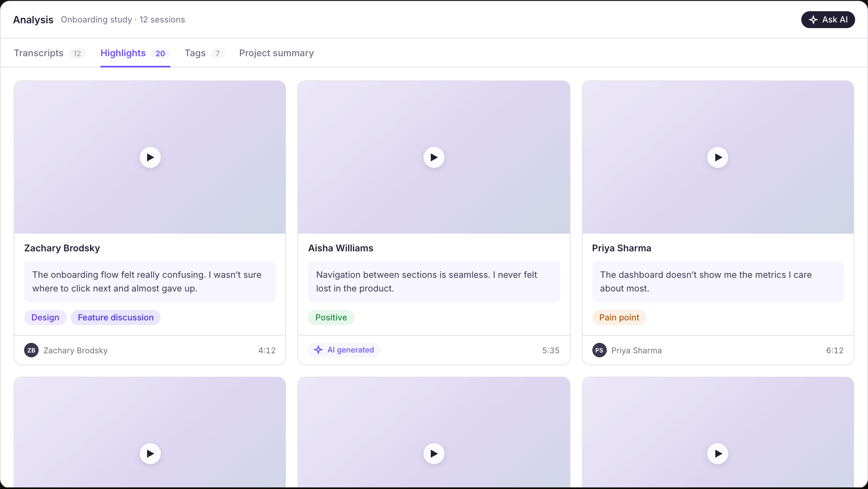Click the Tags count badge 7
The width and height of the screenshot is (868, 489).
coord(217,53)
